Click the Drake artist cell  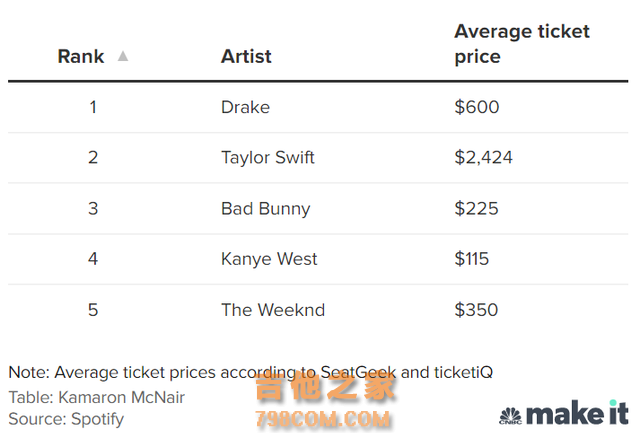(x=245, y=107)
